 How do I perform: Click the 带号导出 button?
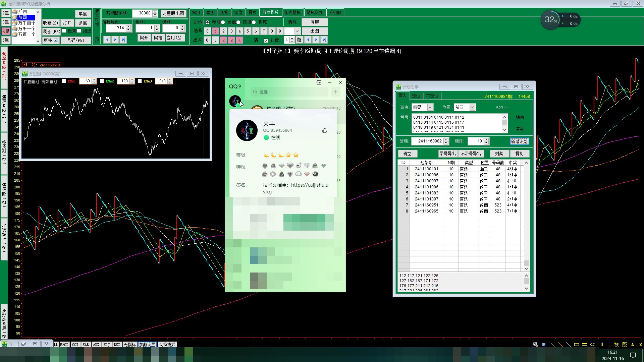point(447,154)
